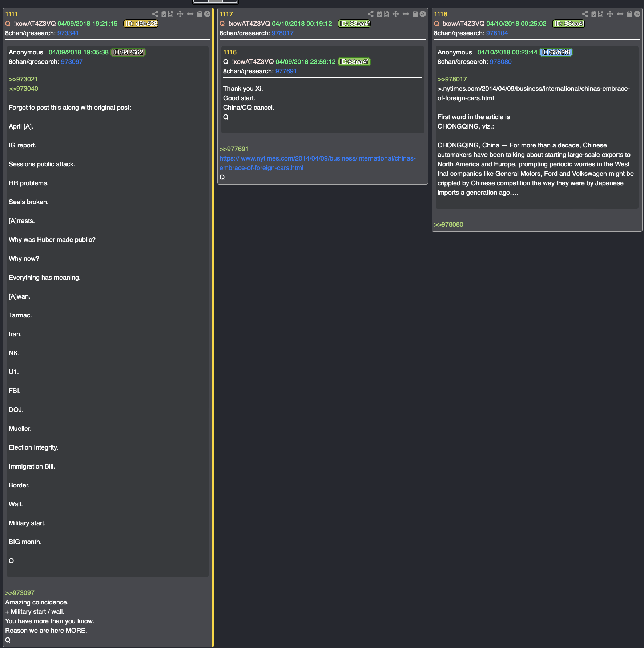Click timestamp 04/09/2018 19:21:15
644x648 pixels.
coord(88,24)
